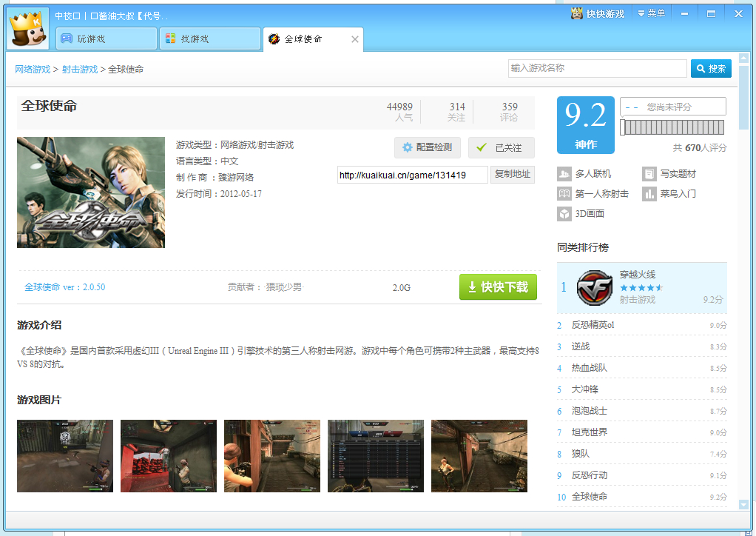Click the 穿越火线 star rating

click(641, 288)
